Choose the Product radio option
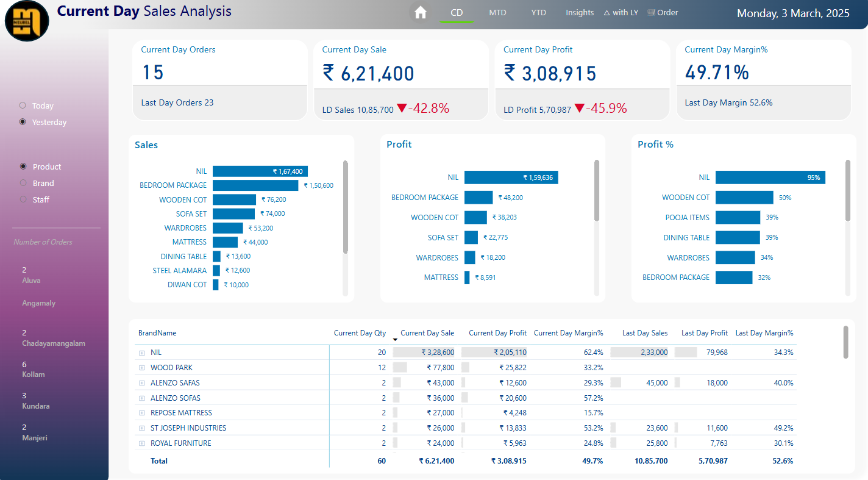The height and width of the screenshot is (480, 868). point(23,167)
